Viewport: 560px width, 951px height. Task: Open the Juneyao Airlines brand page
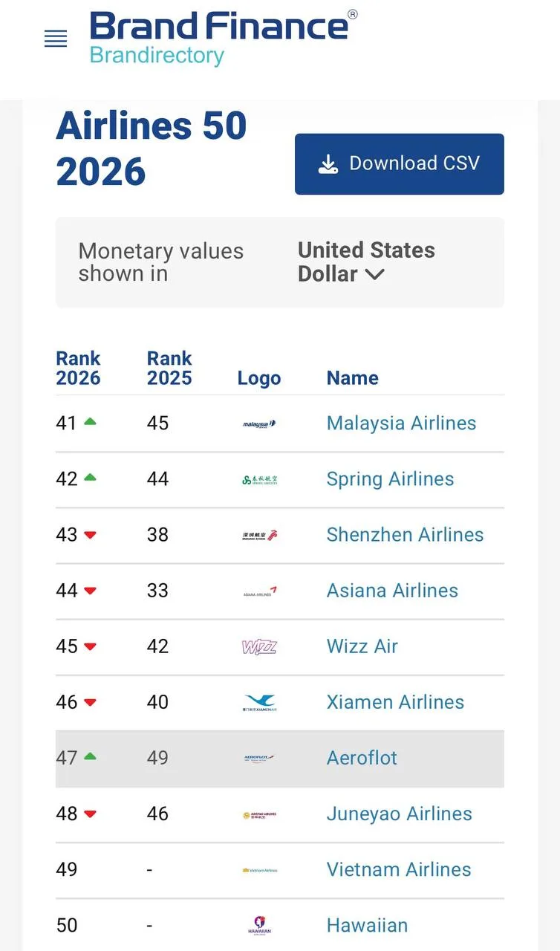click(x=400, y=814)
